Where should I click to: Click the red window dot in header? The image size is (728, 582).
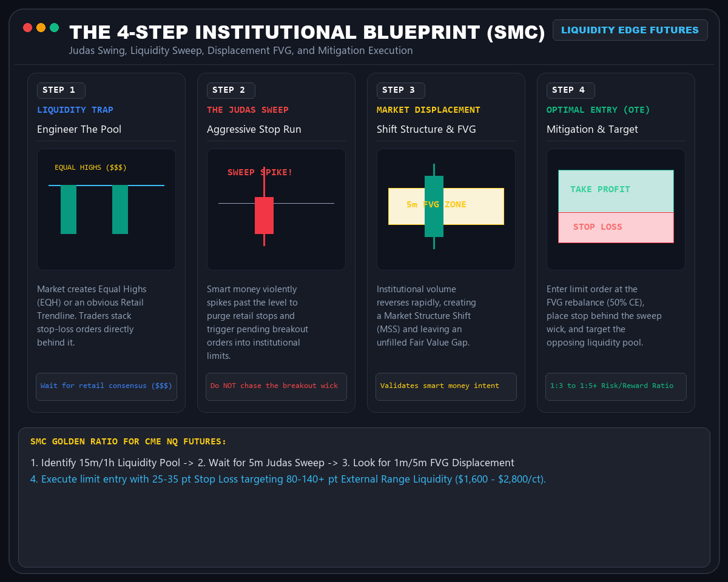coord(27,27)
